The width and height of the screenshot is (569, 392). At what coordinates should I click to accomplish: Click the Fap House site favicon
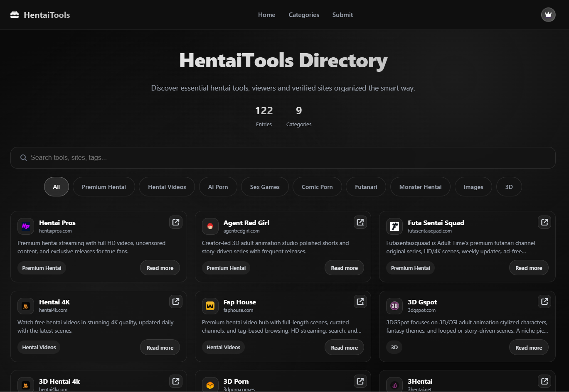point(210,306)
